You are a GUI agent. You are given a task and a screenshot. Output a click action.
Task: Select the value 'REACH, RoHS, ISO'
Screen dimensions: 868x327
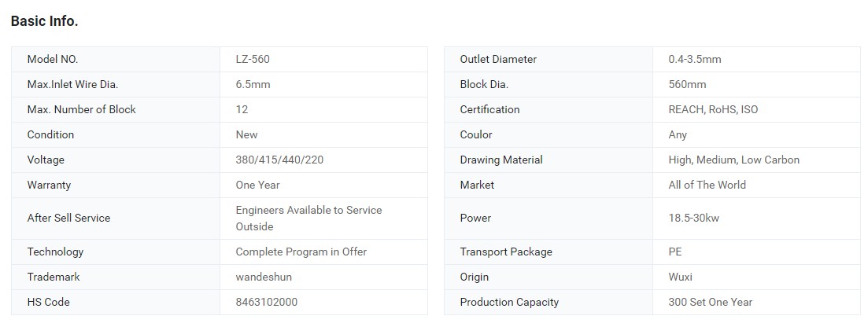[x=713, y=109]
